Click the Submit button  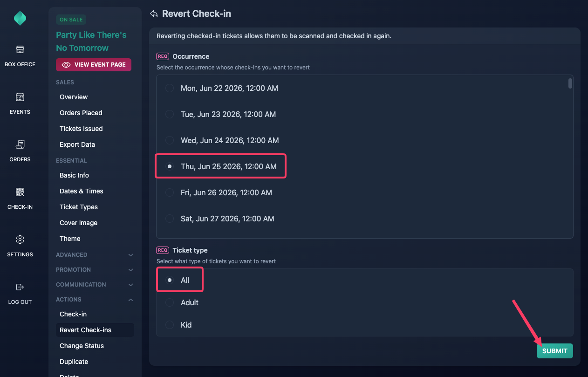(555, 351)
